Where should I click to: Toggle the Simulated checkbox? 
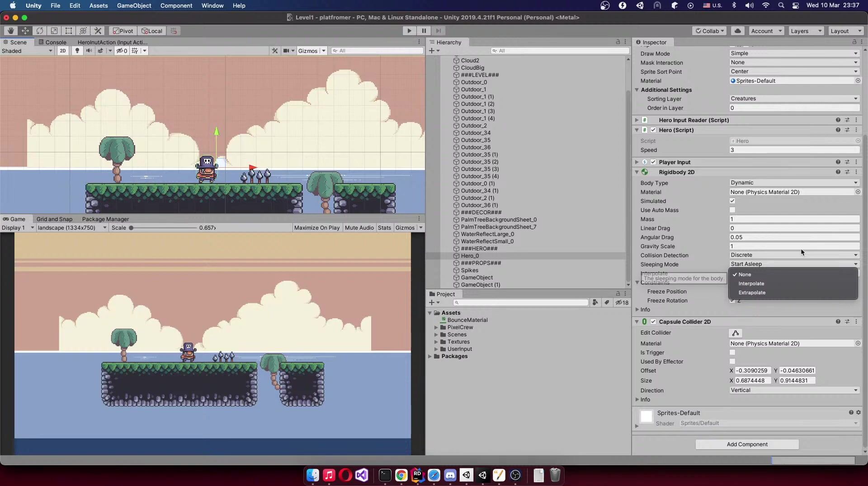point(732,201)
